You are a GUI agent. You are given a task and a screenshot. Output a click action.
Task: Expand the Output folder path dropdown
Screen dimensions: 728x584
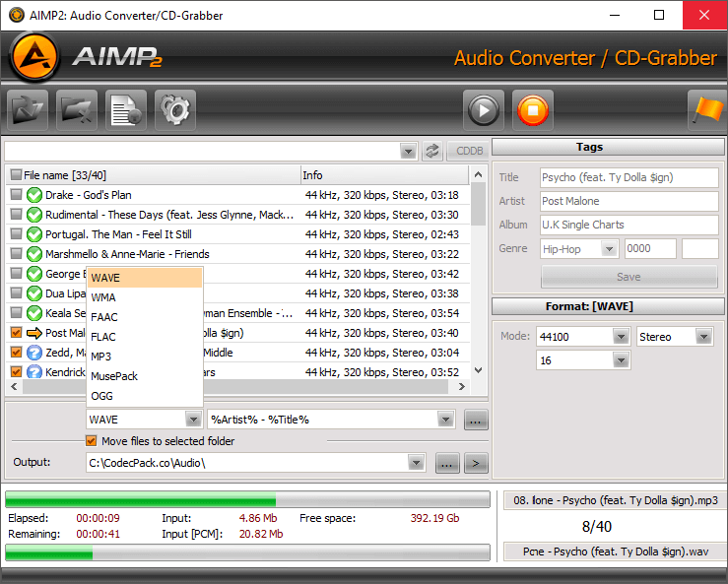[x=417, y=463]
